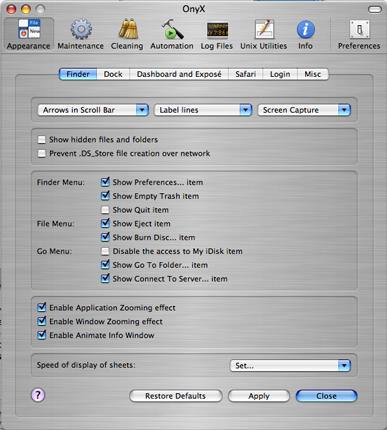
Task: Open the Arrows in Scroll Bar dropdown
Action: click(x=93, y=110)
